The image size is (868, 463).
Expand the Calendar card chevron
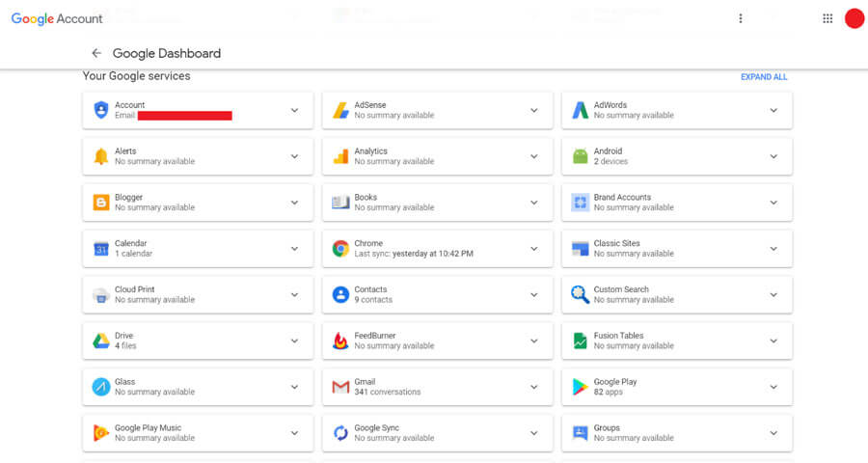point(294,249)
